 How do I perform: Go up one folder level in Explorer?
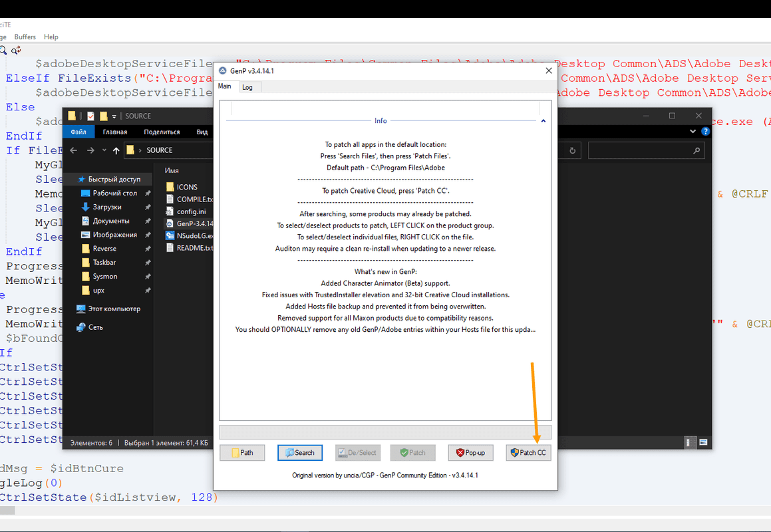click(x=116, y=150)
